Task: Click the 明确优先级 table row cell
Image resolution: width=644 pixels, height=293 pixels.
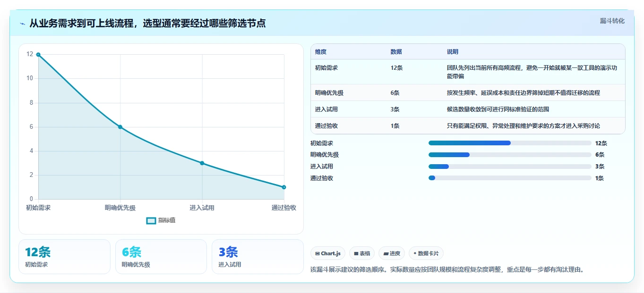Action: (329, 93)
